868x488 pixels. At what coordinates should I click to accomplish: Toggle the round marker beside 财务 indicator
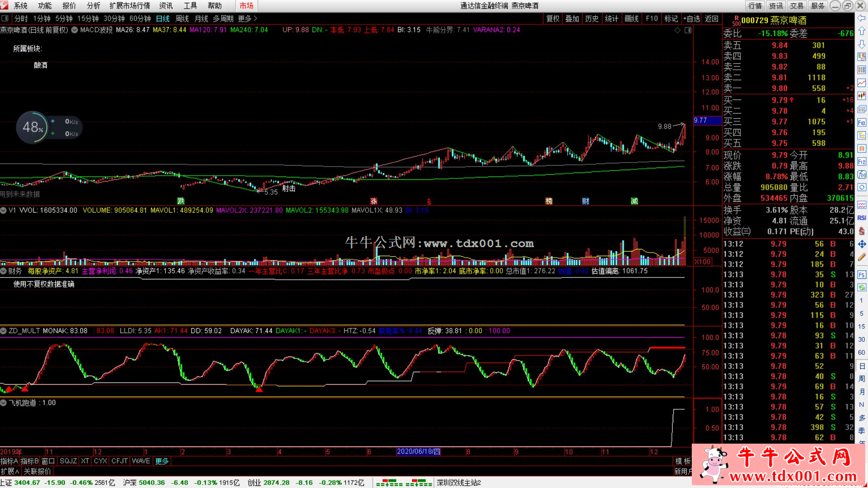(x=4, y=271)
